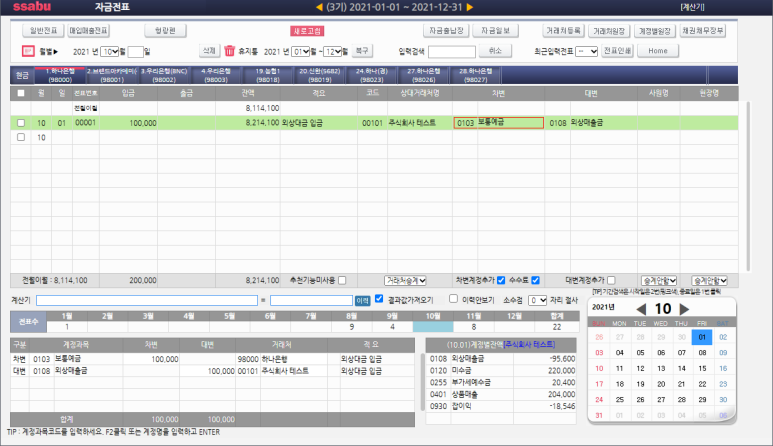Screen dimensions: 773x446
Task: Focus the 계산기 expression input field
Action: click(x=147, y=300)
